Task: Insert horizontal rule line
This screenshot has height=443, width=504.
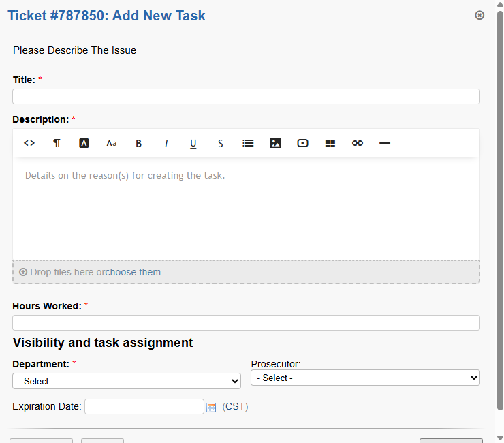Action: pyautogui.click(x=385, y=143)
